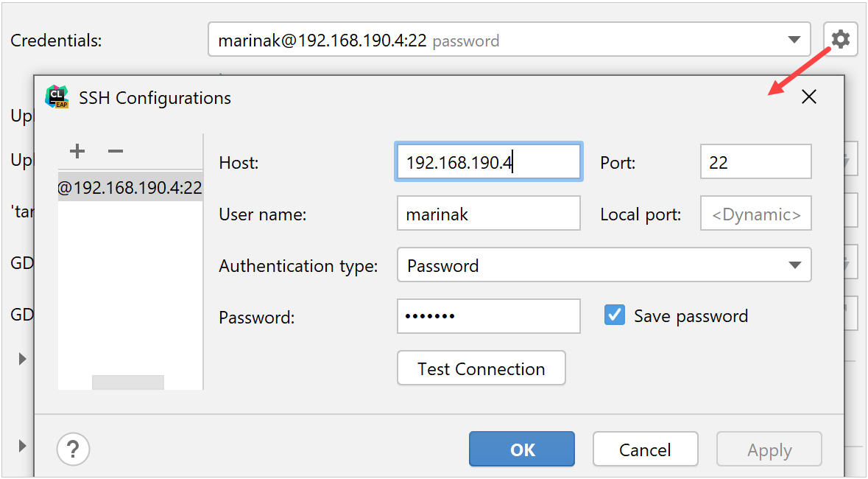Viewport: 868px width, 479px height.
Task: Click the Local port field showing <Dynamic>
Action: point(755,213)
